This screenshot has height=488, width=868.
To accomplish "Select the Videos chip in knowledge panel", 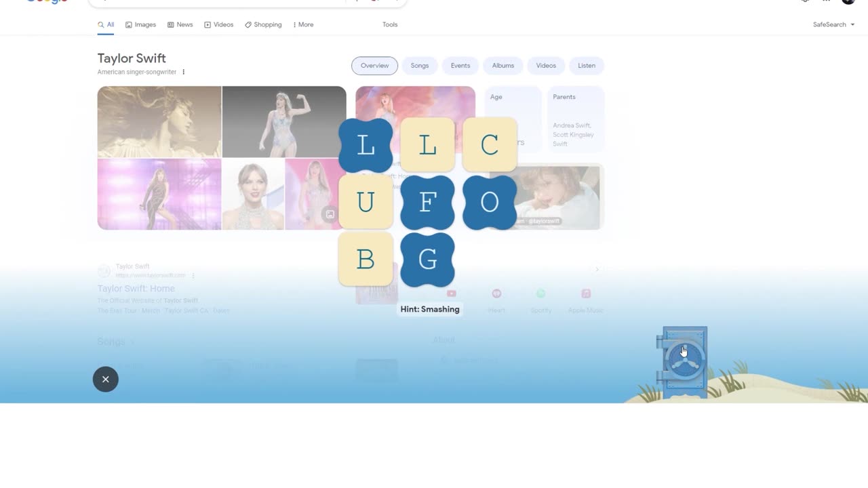I will tap(546, 66).
